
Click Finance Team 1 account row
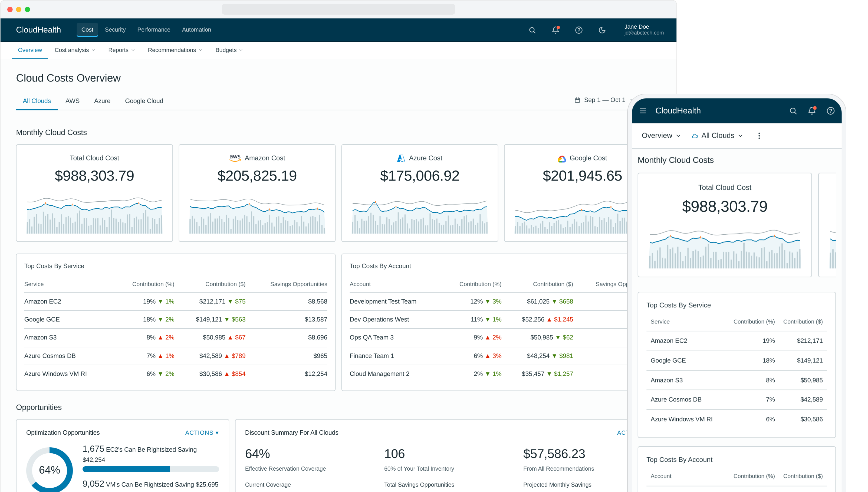pyautogui.click(x=488, y=356)
